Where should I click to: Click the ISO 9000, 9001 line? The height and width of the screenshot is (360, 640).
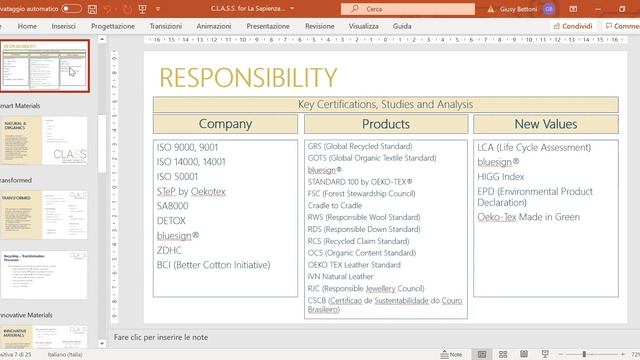pos(187,147)
